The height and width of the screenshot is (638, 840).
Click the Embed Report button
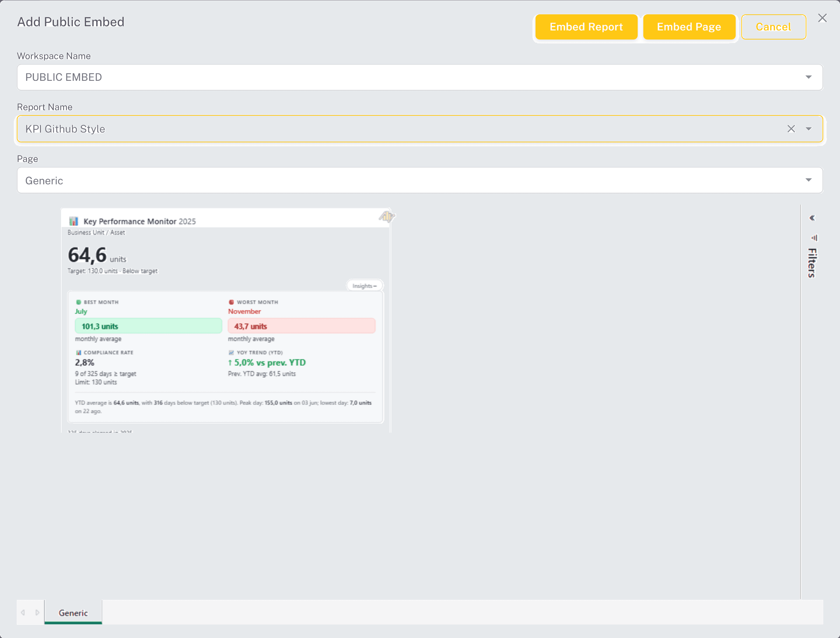[586, 27]
